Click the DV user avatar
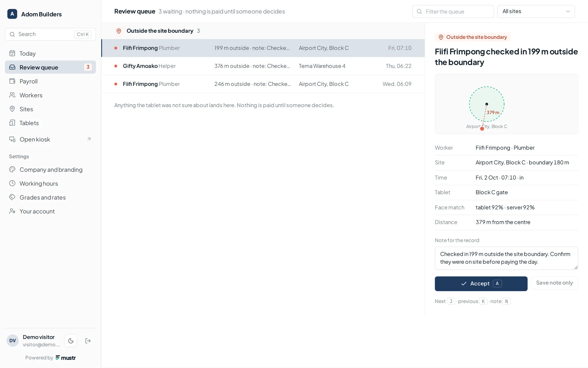Screen dimensions: 588x368 click(13, 341)
